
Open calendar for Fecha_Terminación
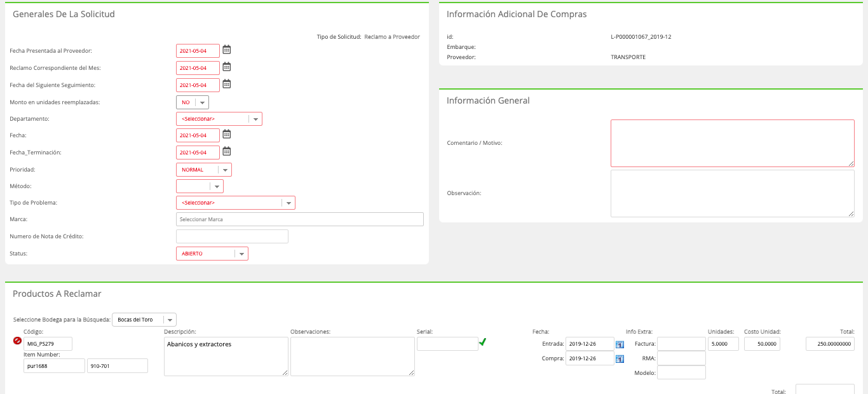(227, 151)
